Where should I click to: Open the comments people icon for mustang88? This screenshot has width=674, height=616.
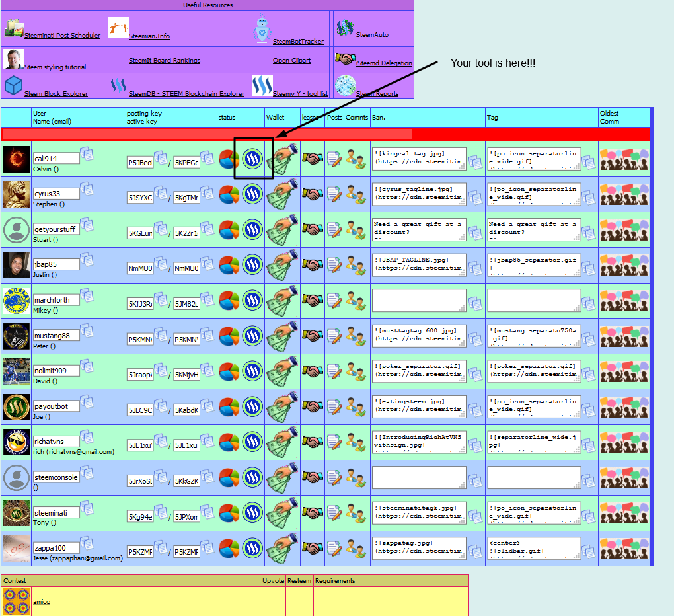[x=356, y=336]
